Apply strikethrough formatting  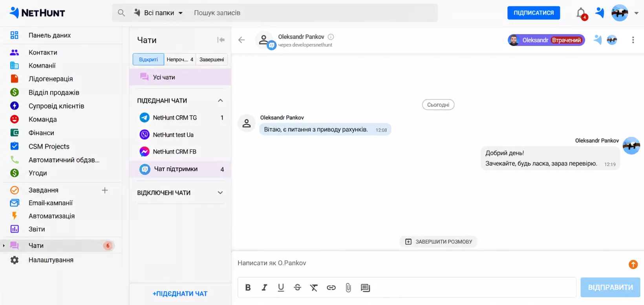point(297,288)
